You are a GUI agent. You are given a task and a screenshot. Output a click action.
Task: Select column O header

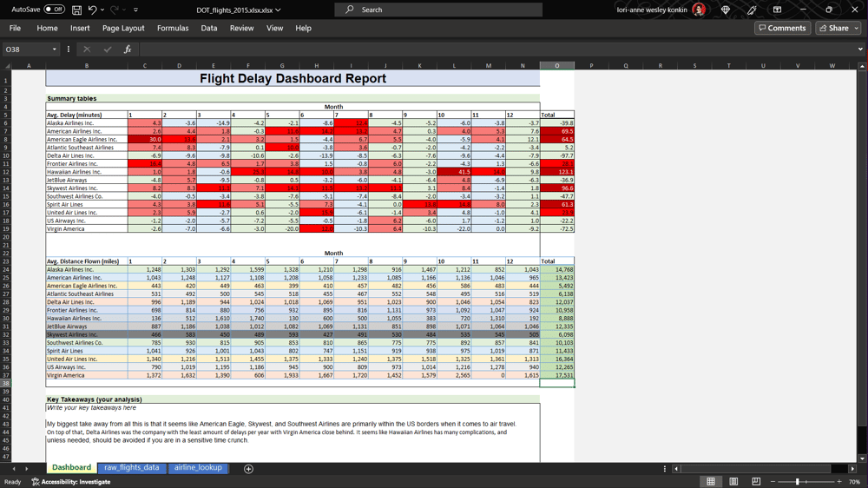point(557,65)
